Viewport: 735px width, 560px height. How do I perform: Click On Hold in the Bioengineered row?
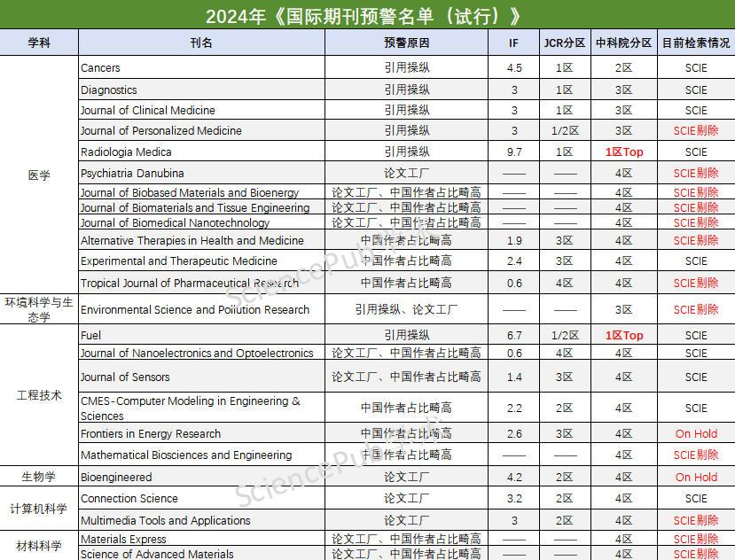coord(696,477)
